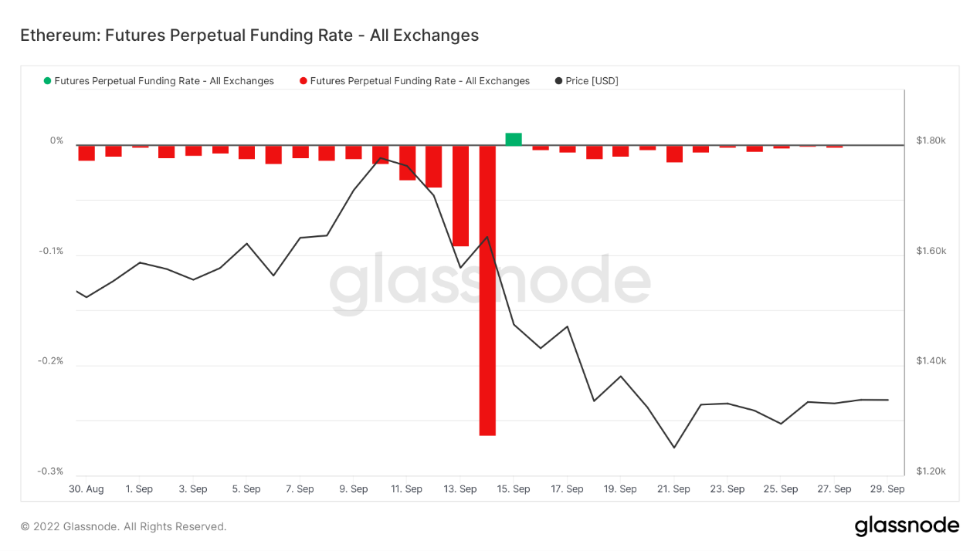Toggle the green-dot Funding Rate legend label
Screen dimensions: 980x551
[x=164, y=81]
